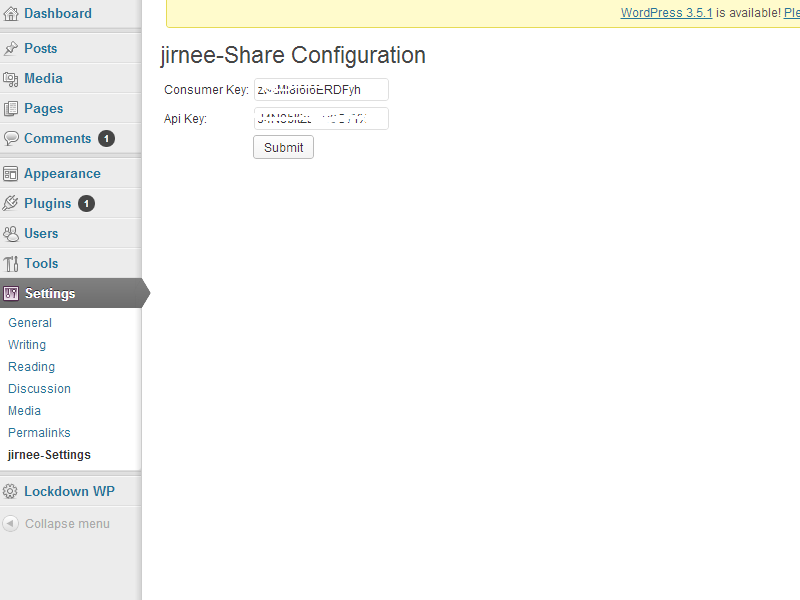Viewport: 800px width, 600px height.
Task: Open the Tools menu
Action: coord(41,263)
